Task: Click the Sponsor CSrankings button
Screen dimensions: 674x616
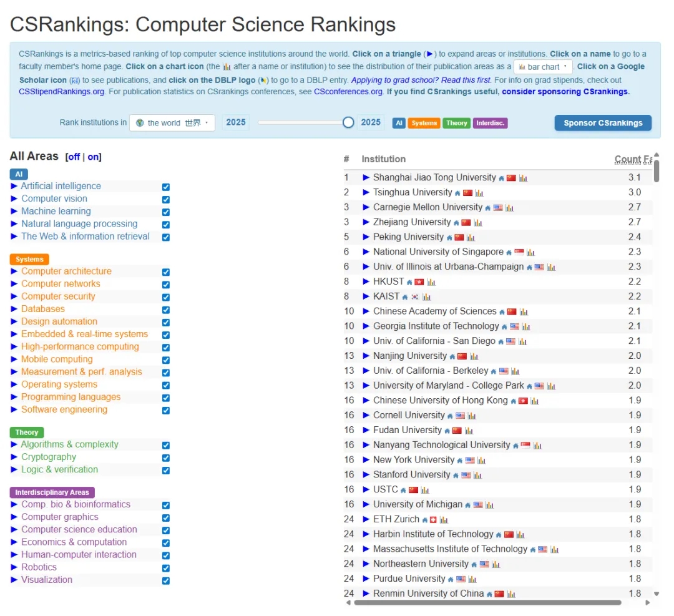Action: tap(602, 123)
